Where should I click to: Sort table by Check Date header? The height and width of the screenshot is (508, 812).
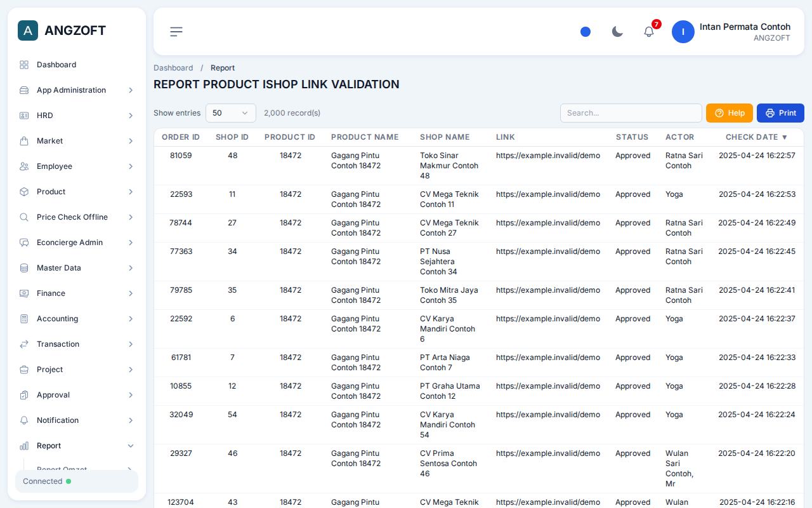(757, 137)
